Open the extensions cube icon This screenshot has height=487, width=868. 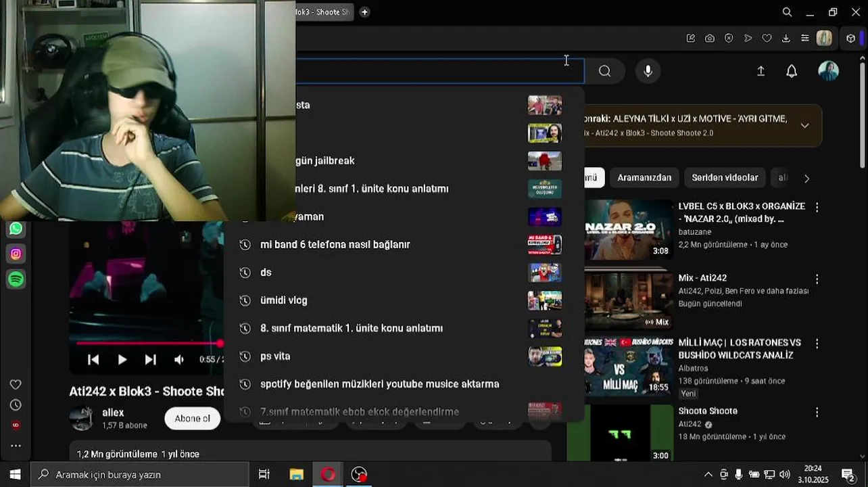850,39
